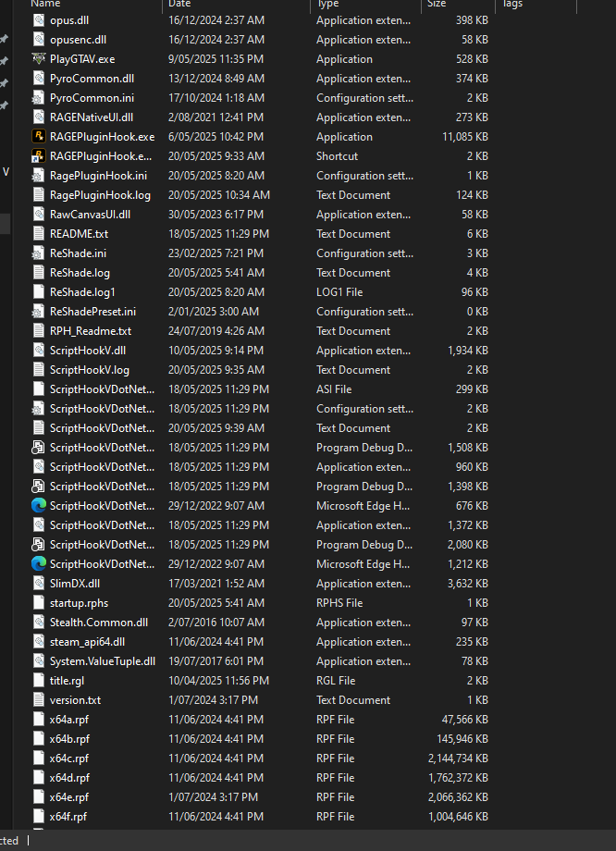616x851 pixels.
Task: Click the RAGENativeUI.dll file icon
Action: coord(39,117)
